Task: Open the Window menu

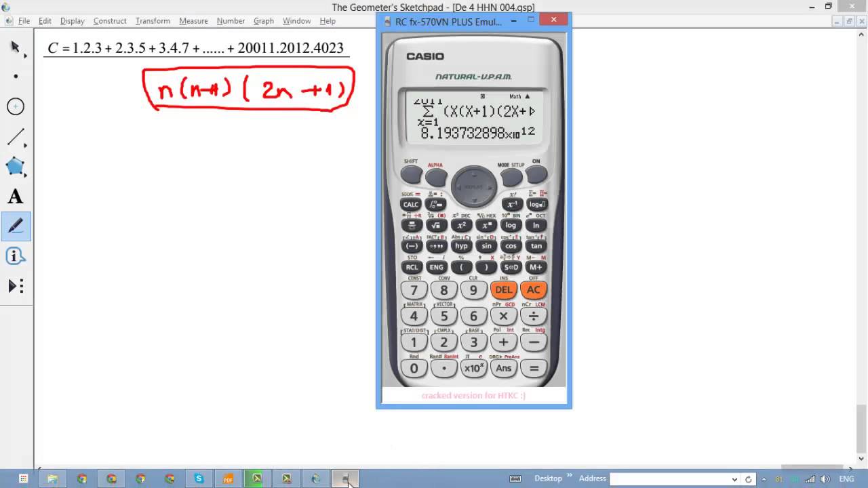Action: point(296,21)
